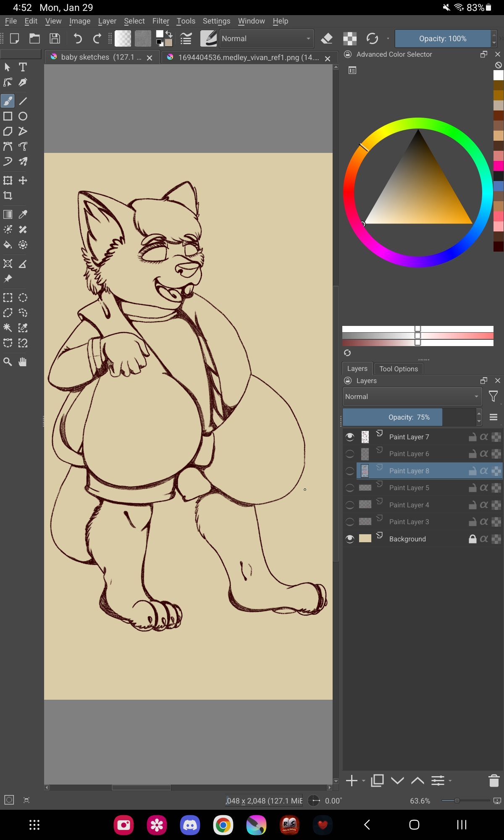Open Discord from the taskbar
The width and height of the screenshot is (504, 840).
point(190,825)
